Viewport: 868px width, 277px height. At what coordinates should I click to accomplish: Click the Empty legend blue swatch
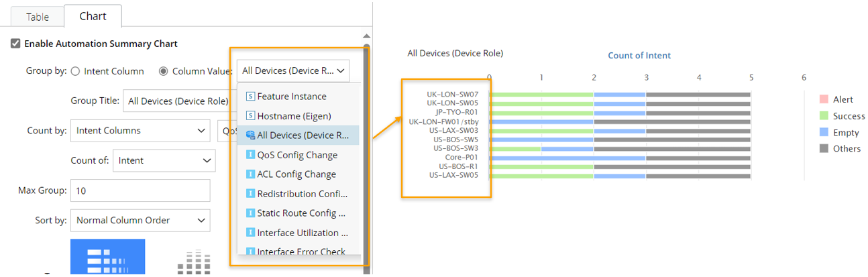pos(824,133)
